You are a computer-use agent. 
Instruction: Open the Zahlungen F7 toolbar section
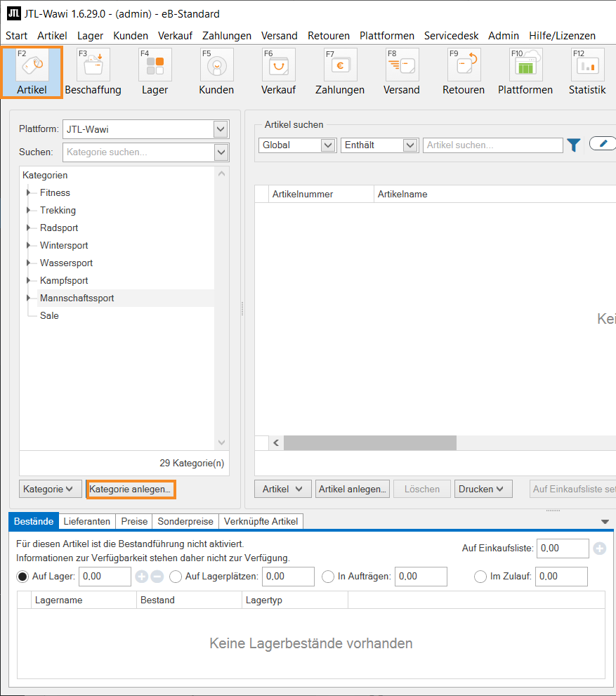[x=340, y=72]
